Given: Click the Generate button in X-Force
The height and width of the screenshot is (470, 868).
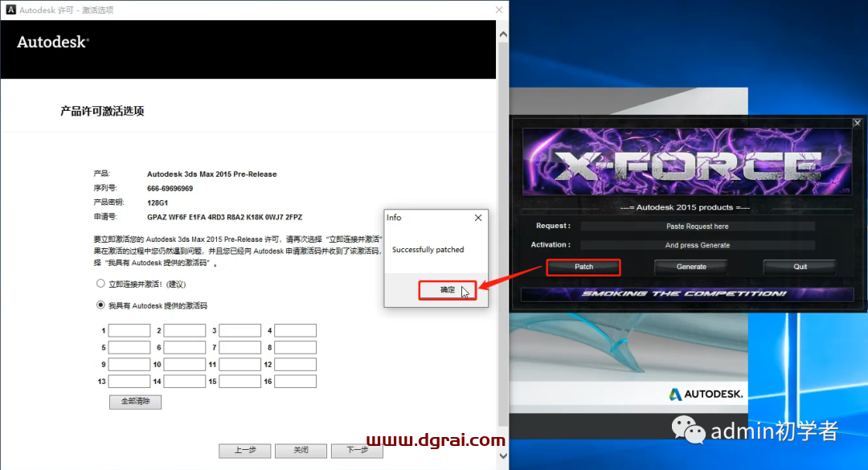Looking at the screenshot, I should (x=691, y=267).
